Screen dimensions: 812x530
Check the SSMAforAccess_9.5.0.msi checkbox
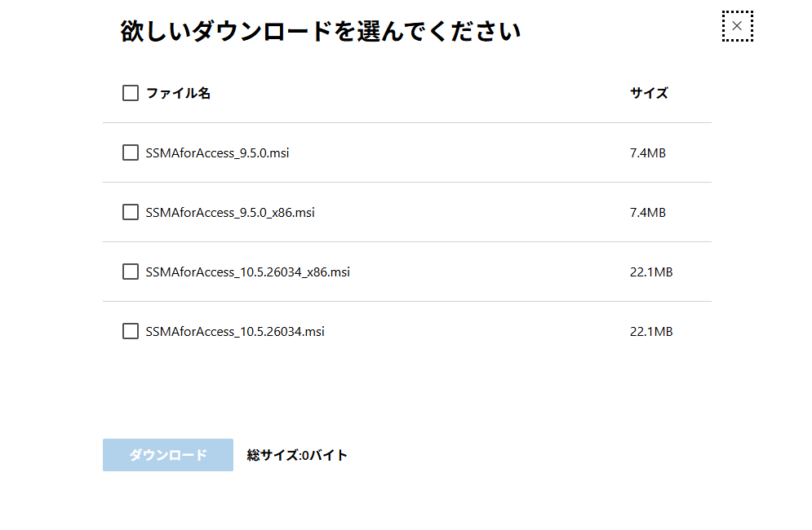(x=131, y=152)
